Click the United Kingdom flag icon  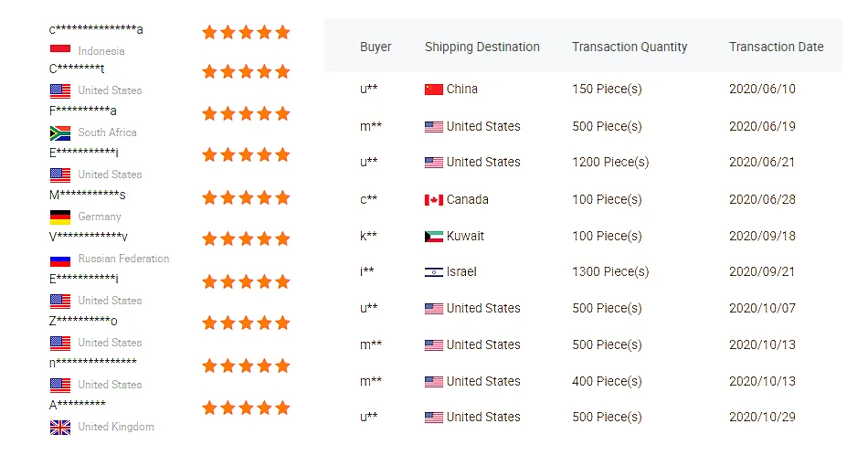coord(60,427)
